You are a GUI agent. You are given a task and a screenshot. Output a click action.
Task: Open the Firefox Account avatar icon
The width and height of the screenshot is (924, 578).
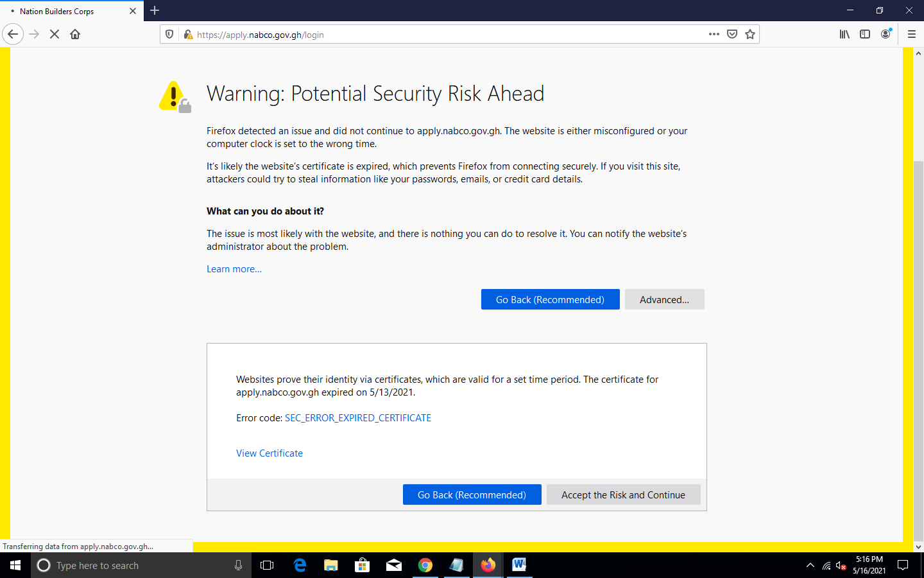click(886, 35)
